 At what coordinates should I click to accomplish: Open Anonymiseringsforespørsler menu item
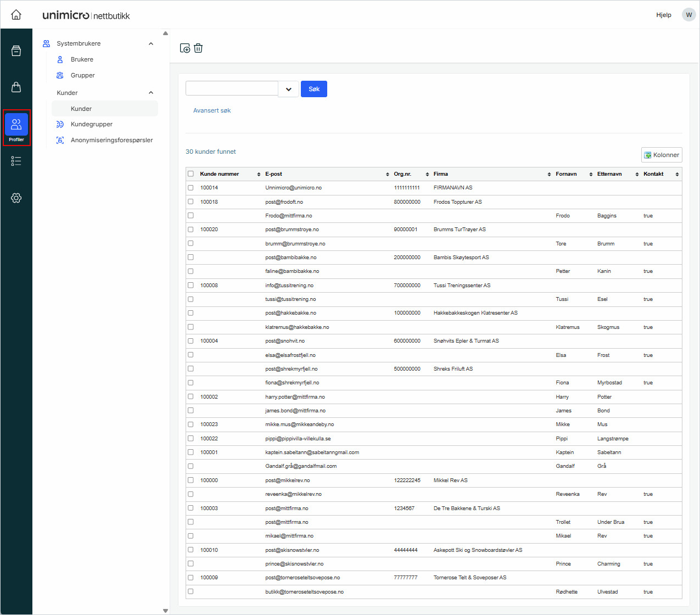tap(111, 140)
